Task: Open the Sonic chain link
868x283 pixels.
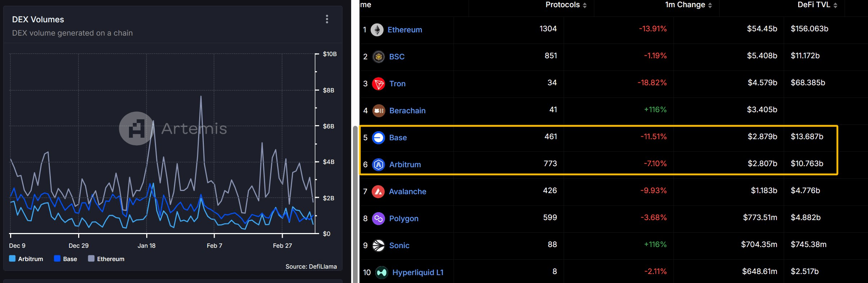Action: 399,246
